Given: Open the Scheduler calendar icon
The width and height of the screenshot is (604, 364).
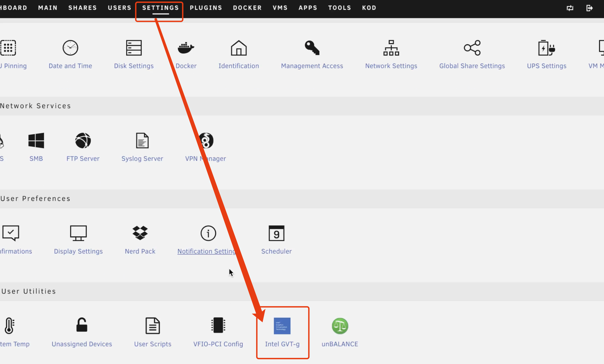Looking at the screenshot, I should click(276, 233).
